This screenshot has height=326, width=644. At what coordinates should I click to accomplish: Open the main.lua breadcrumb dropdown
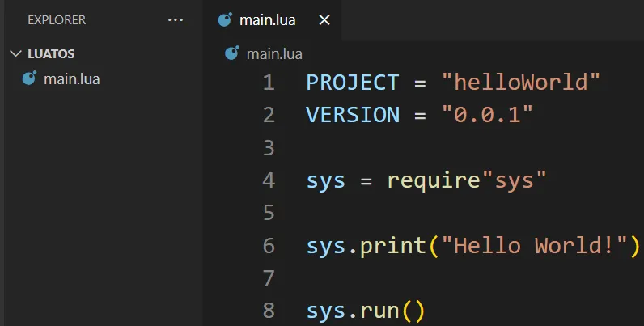click(273, 53)
